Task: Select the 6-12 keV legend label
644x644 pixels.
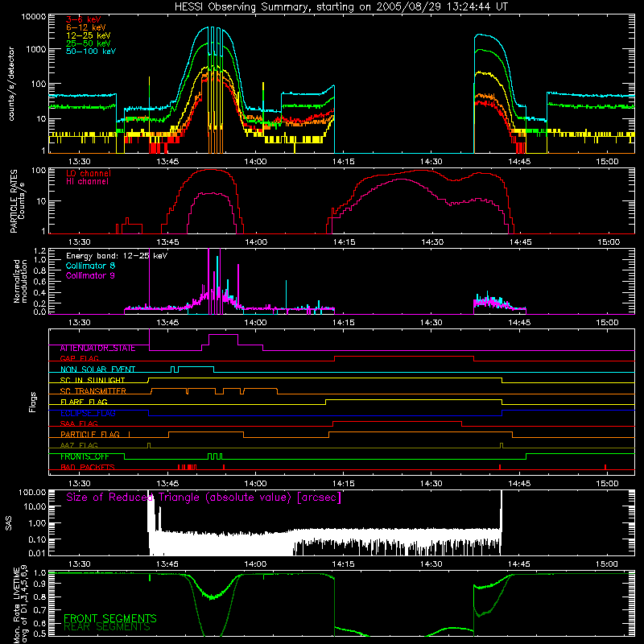Action: tap(86, 27)
